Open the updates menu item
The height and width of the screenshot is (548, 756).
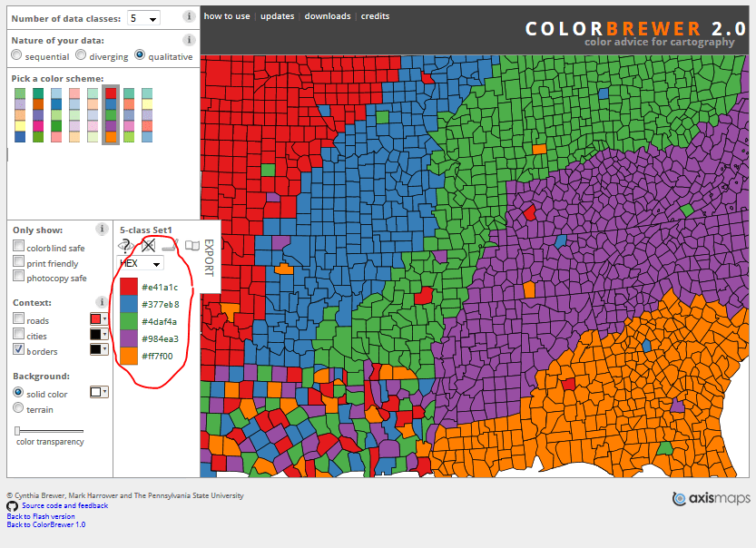[x=277, y=15]
